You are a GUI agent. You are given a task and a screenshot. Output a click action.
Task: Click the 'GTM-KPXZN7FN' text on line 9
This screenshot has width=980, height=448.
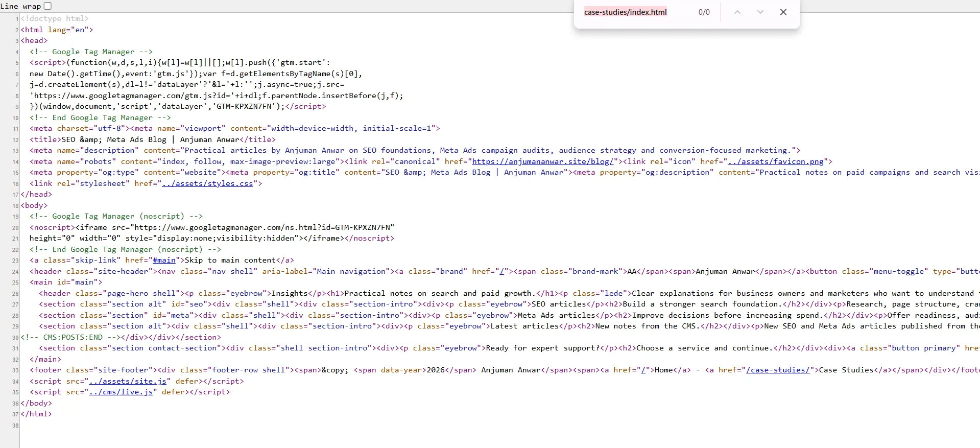(244, 106)
